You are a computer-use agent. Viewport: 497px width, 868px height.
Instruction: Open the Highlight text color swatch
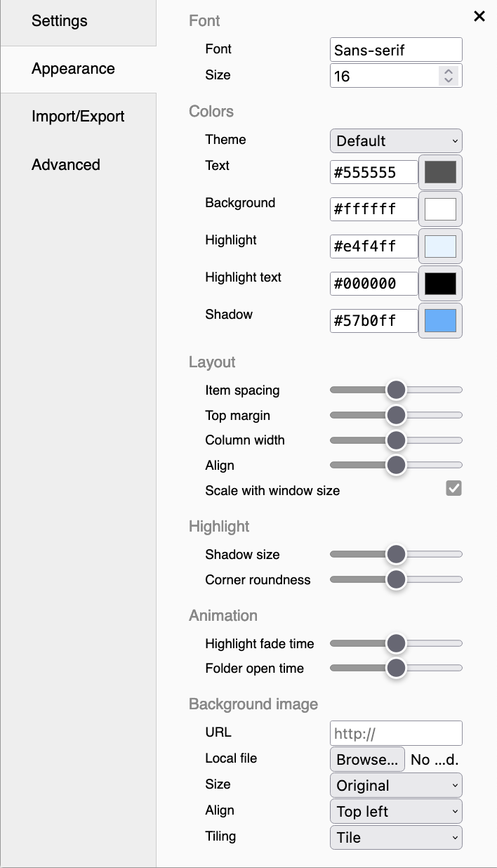point(440,284)
